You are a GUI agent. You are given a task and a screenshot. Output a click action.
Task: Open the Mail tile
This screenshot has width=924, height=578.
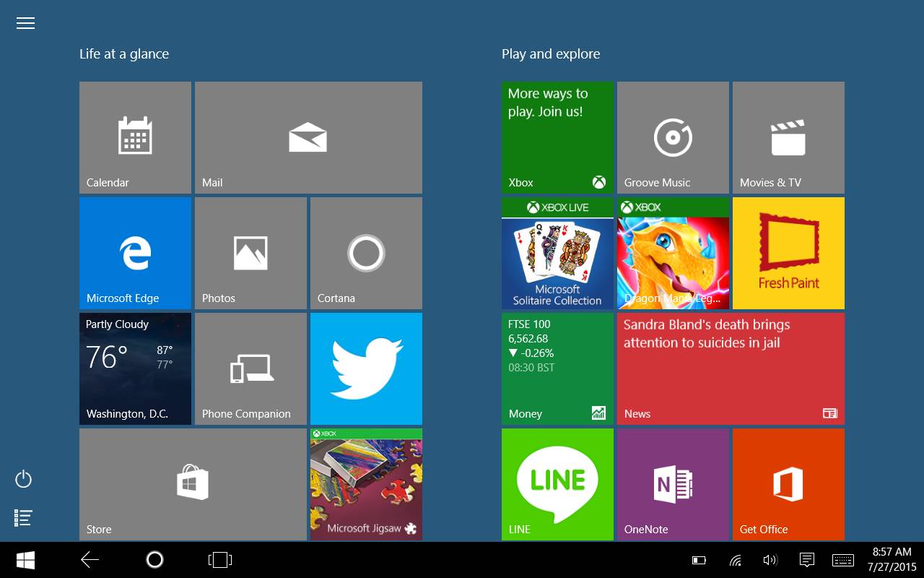[x=308, y=137]
